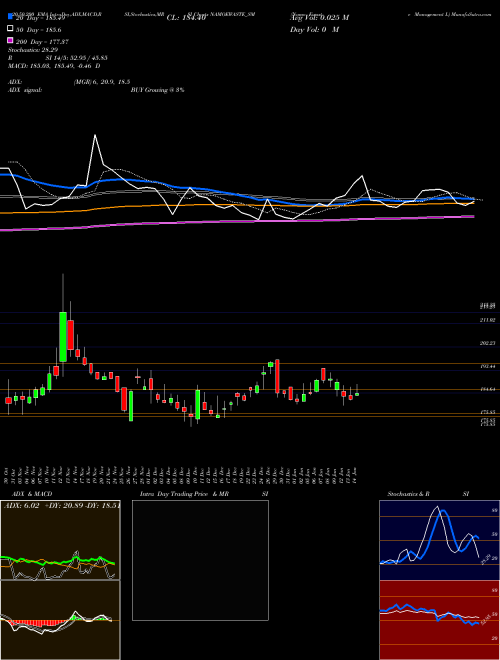
Task: Click the 'Intra Day Trading Price & MR' title
Action: (x=184, y=494)
